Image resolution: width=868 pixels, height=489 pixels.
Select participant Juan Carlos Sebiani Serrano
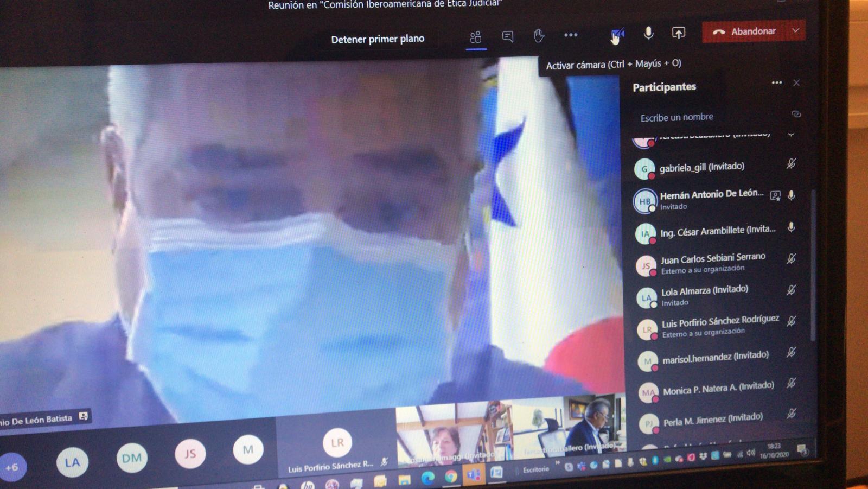[x=717, y=263]
